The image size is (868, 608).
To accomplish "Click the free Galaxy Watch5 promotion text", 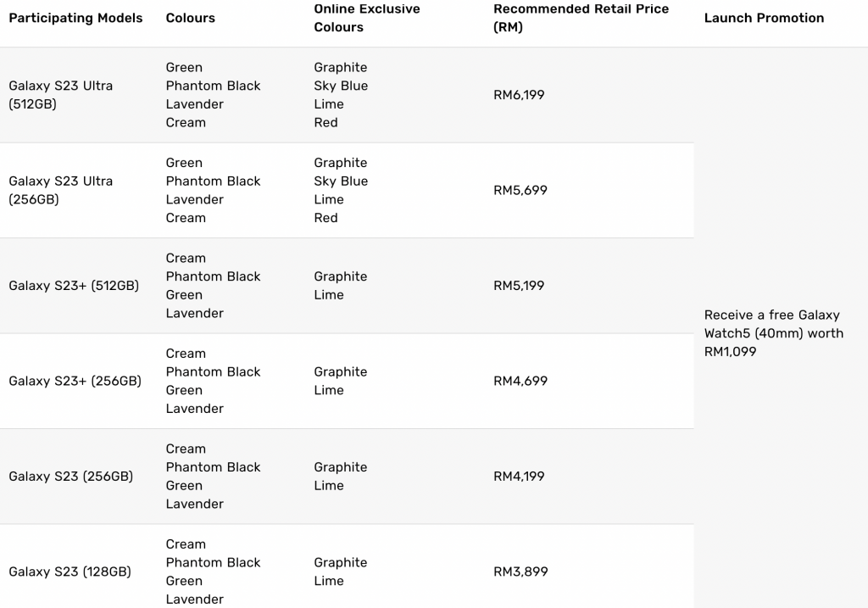I will 774,333.
